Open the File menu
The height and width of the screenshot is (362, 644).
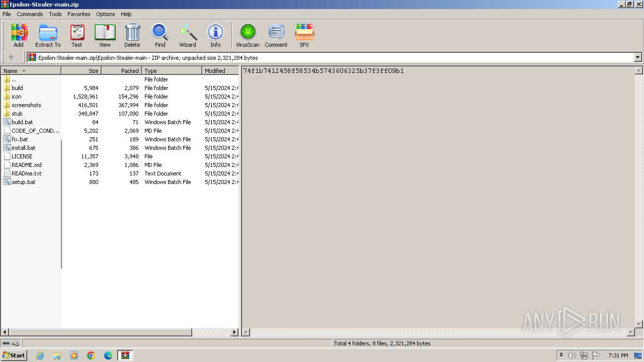point(7,14)
